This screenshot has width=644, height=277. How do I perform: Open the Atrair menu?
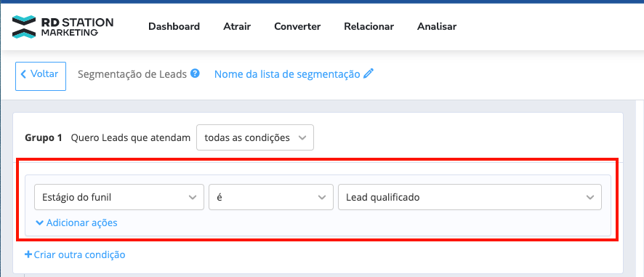(237, 27)
